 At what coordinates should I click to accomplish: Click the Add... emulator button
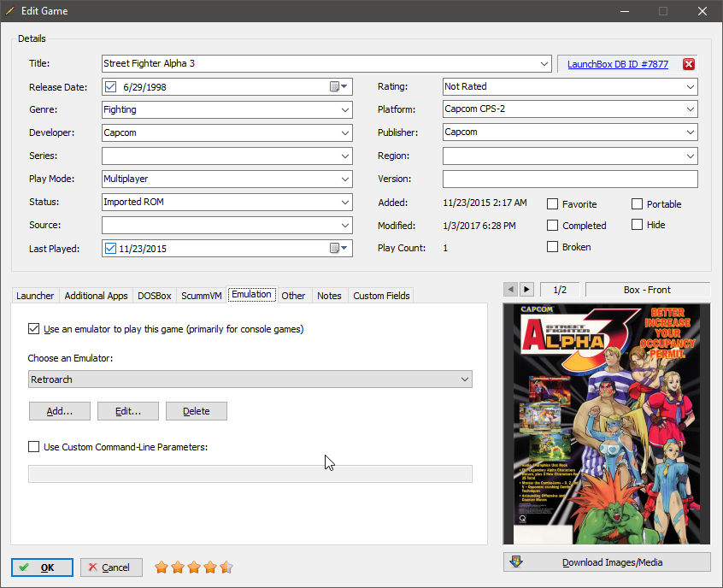(x=60, y=411)
